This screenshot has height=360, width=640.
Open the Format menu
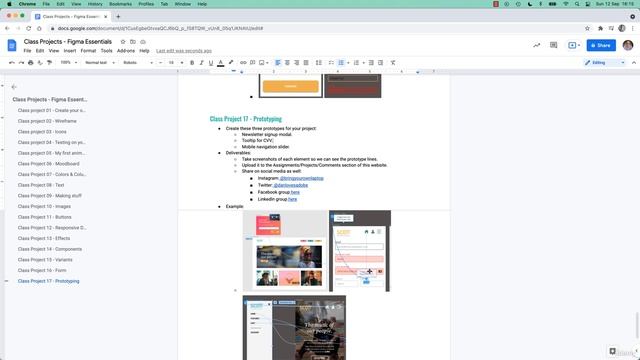(x=88, y=51)
